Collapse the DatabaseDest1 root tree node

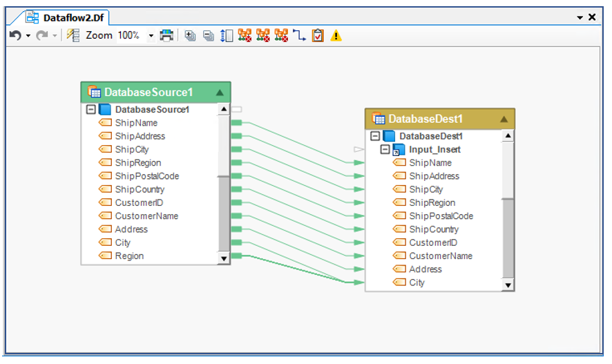pyautogui.click(x=375, y=137)
